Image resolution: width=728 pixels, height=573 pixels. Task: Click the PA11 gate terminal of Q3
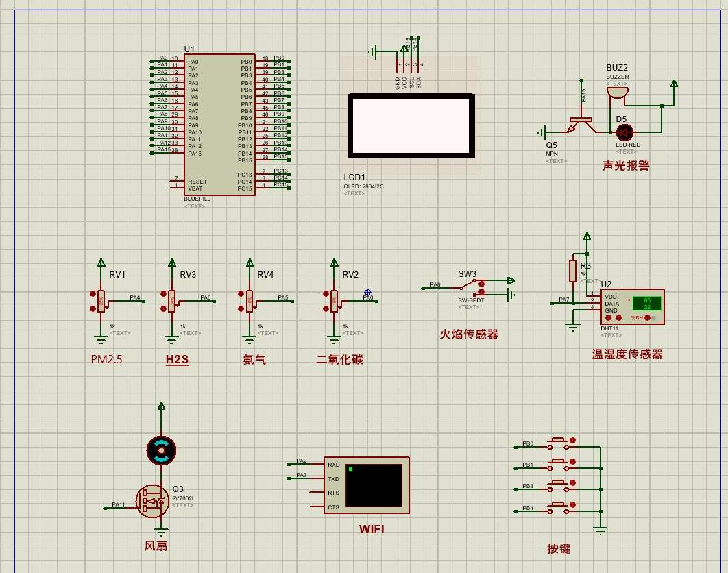point(105,508)
